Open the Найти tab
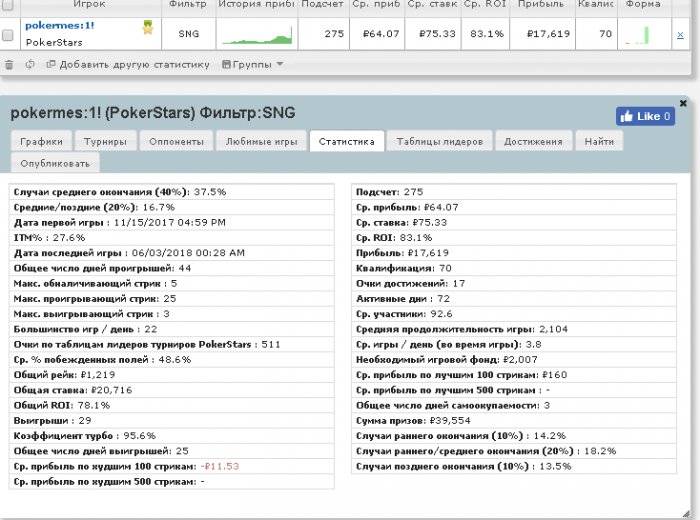The width and height of the screenshot is (700, 520). pyautogui.click(x=599, y=141)
